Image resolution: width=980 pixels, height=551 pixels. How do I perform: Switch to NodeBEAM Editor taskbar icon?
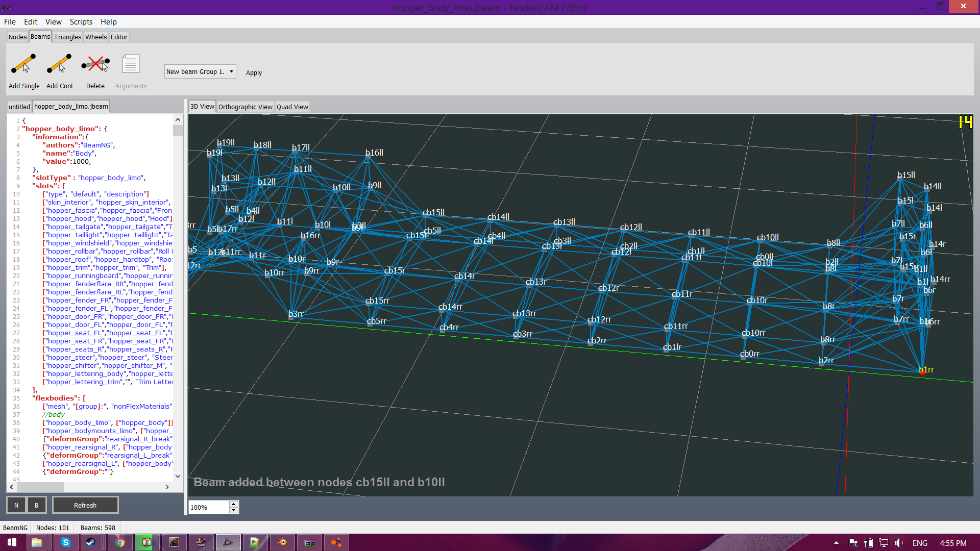pos(228,542)
